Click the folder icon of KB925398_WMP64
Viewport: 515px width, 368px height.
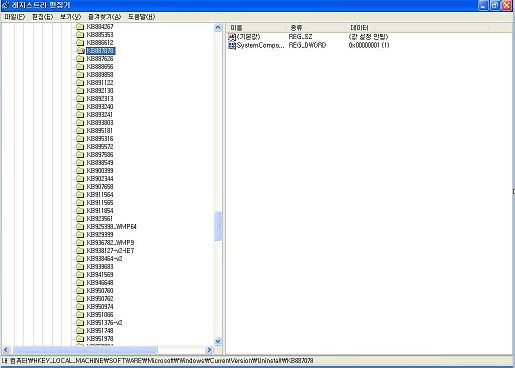[x=80, y=227]
